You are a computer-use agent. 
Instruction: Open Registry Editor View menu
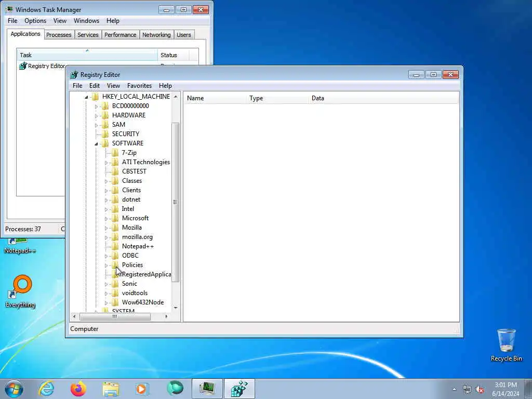[113, 86]
